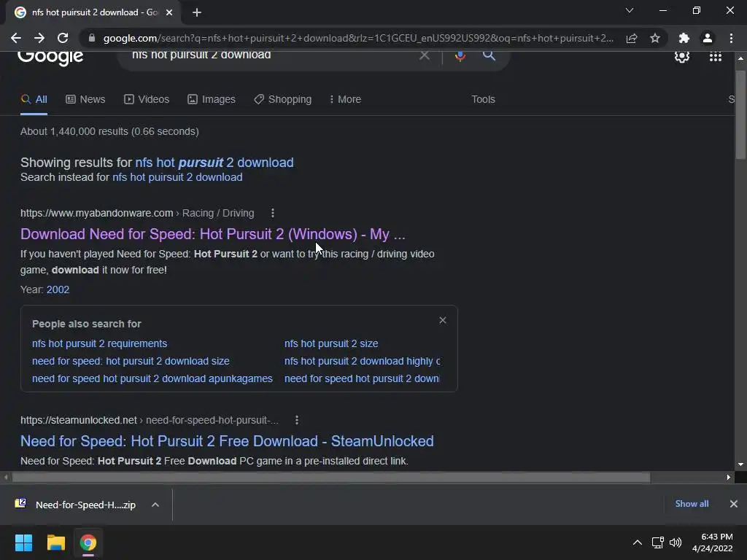Start voice search with microphone

(x=460, y=55)
